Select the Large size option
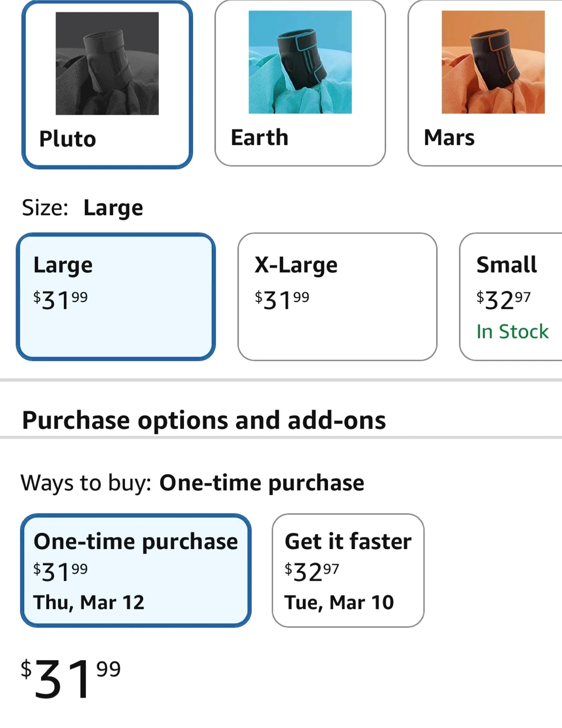The width and height of the screenshot is (562, 728). click(x=116, y=297)
